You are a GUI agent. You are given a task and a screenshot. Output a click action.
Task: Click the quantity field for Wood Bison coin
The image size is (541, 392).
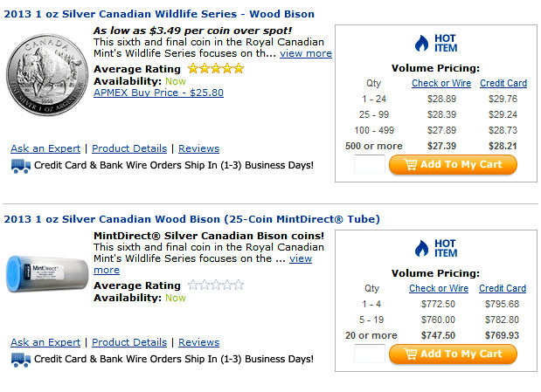pos(370,164)
